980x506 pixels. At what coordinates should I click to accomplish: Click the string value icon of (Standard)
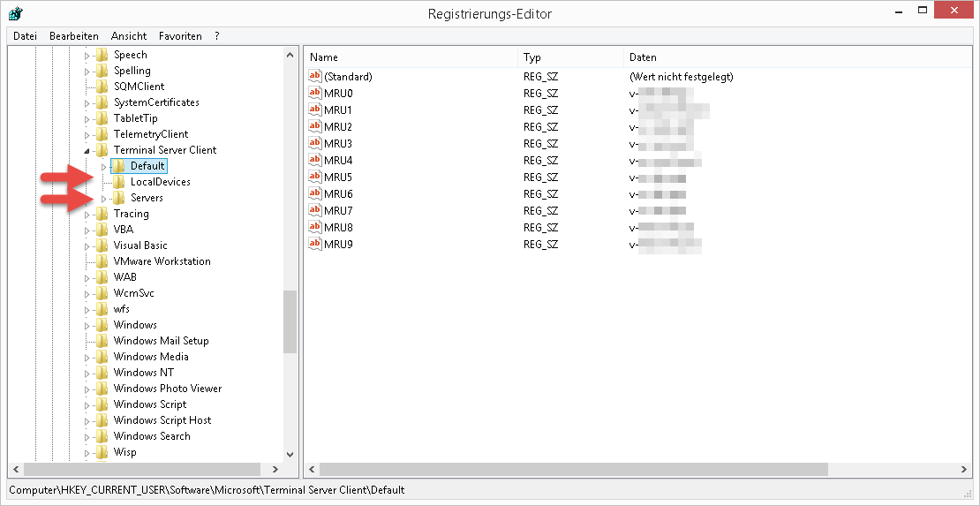pyautogui.click(x=315, y=76)
